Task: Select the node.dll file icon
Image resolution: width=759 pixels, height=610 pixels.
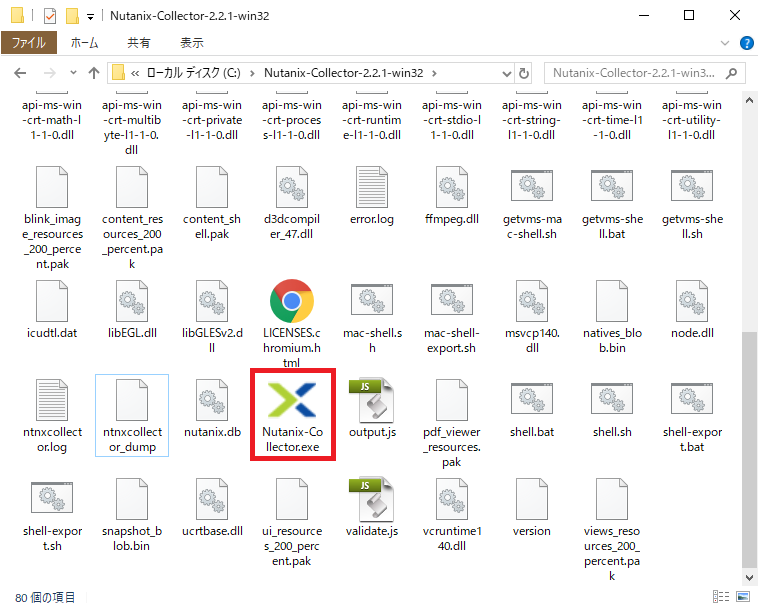Action: tap(692, 301)
